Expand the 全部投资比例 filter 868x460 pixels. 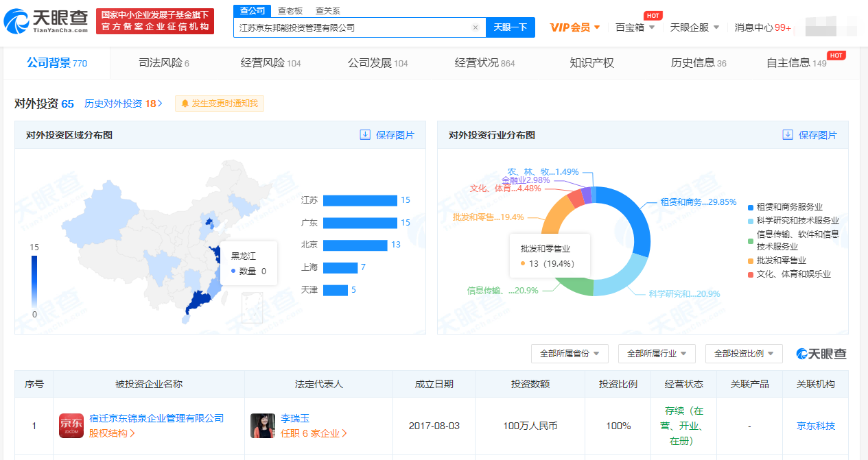(x=744, y=354)
